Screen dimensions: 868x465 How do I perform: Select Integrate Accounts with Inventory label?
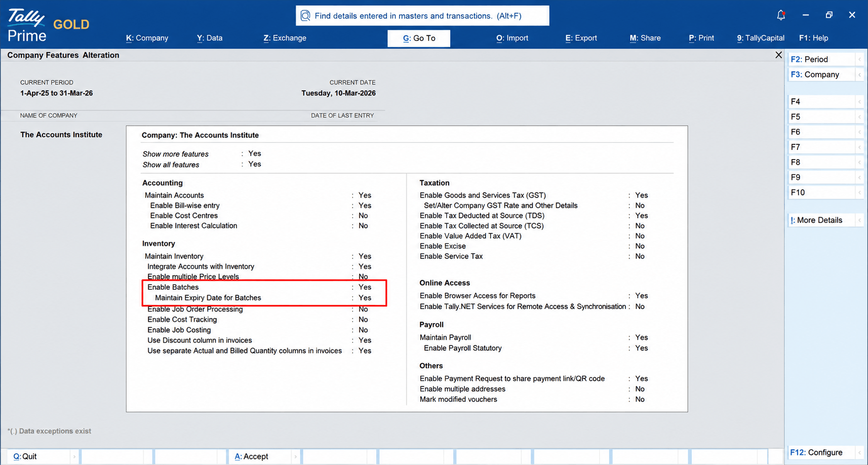click(201, 266)
